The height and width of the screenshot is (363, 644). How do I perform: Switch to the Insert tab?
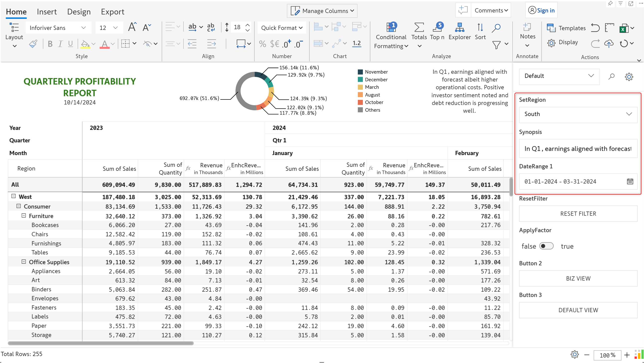point(47,12)
